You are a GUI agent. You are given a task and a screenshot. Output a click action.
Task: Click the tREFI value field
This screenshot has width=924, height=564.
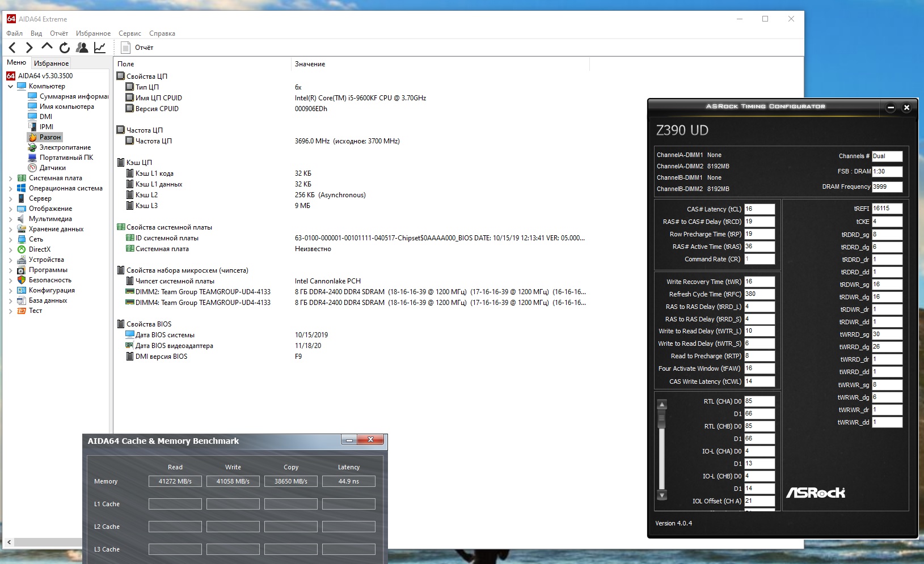click(887, 209)
